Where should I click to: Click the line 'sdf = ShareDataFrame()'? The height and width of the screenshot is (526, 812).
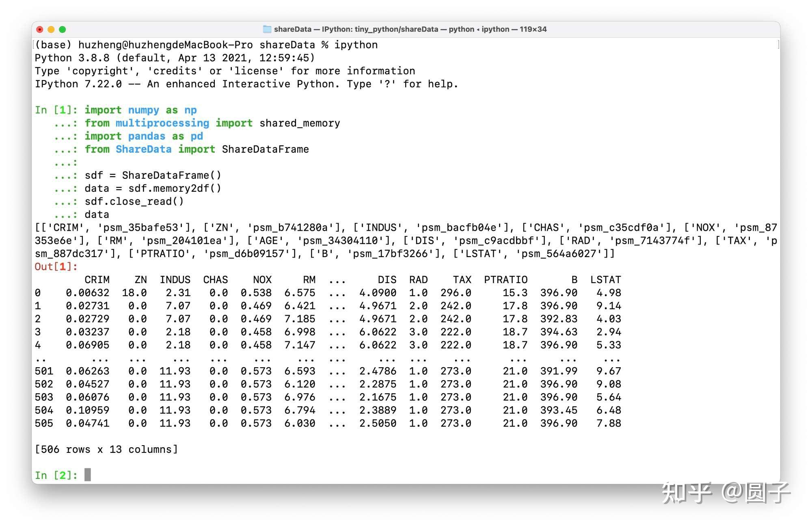click(153, 175)
